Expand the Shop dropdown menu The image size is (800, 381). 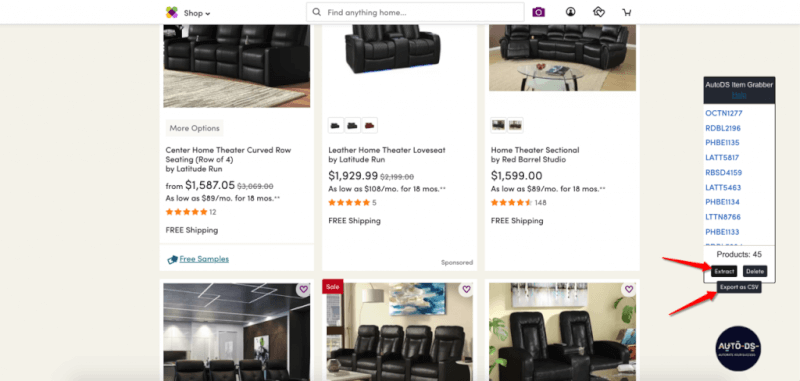click(197, 13)
